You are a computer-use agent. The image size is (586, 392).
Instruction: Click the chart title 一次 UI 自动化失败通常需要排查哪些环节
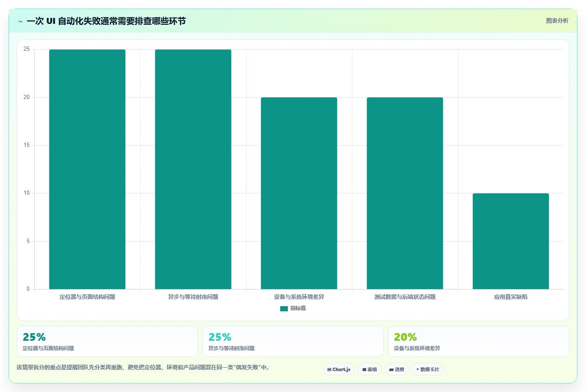[x=106, y=21]
